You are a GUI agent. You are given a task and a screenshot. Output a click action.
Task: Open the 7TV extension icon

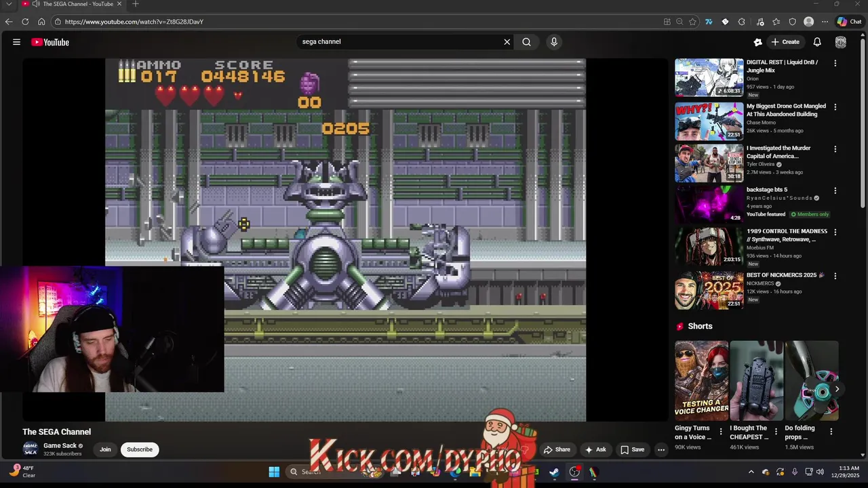click(x=709, y=22)
